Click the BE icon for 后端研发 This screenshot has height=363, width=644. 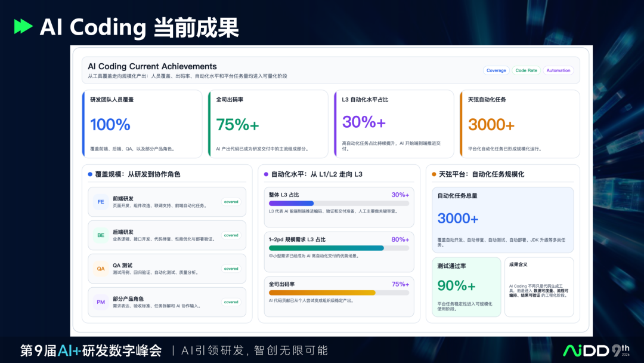tap(101, 235)
